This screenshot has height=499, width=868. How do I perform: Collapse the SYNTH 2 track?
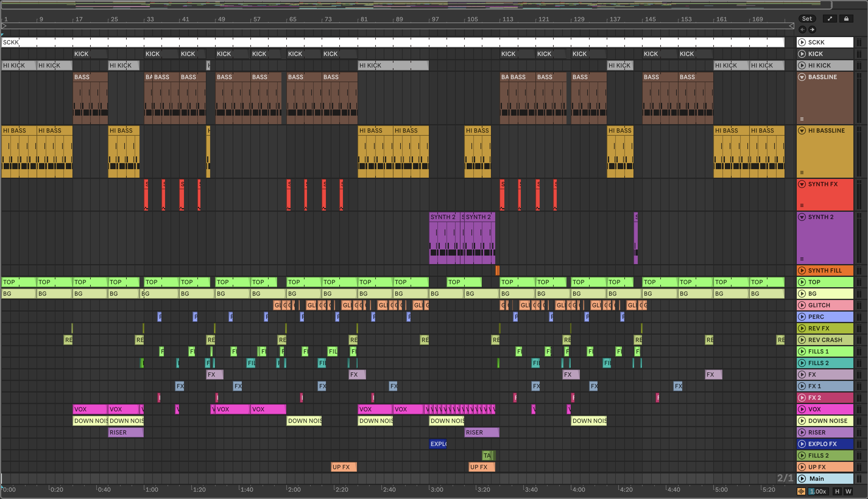tap(802, 217)
